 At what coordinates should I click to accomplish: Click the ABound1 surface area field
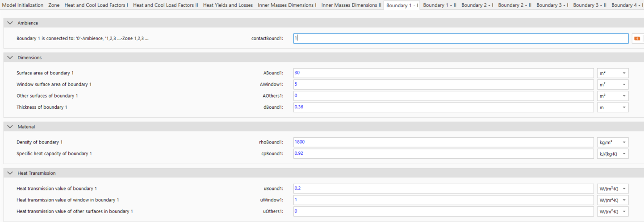pos(444,73)
